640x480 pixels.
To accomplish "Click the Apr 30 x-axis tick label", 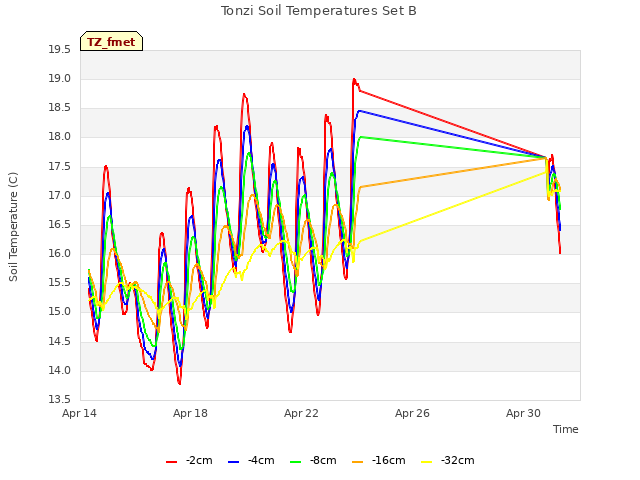I will (523, 413).
